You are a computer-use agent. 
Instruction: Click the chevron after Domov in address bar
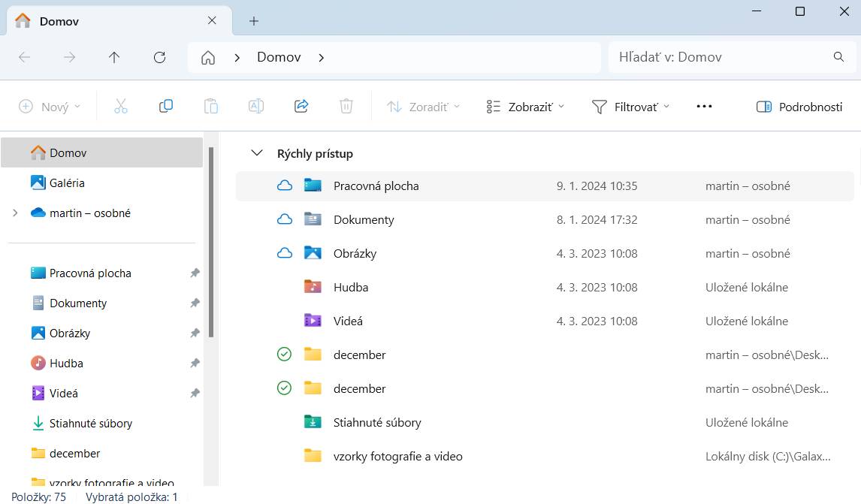pos(322,58)
